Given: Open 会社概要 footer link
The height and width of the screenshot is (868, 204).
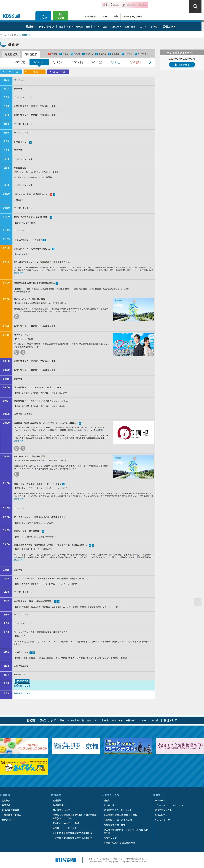Looking at the screenshot, I should click(6, 801).
